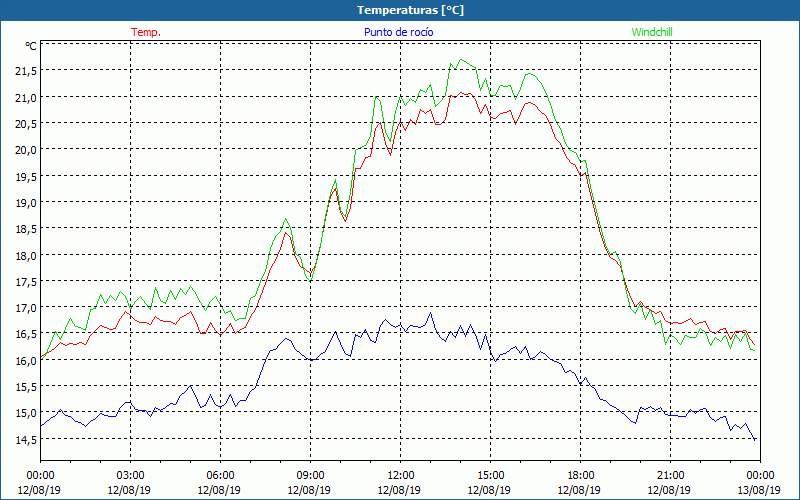Click the 16,5 y-axis value
The image size is (800, 500).
[x=25, y=334]
